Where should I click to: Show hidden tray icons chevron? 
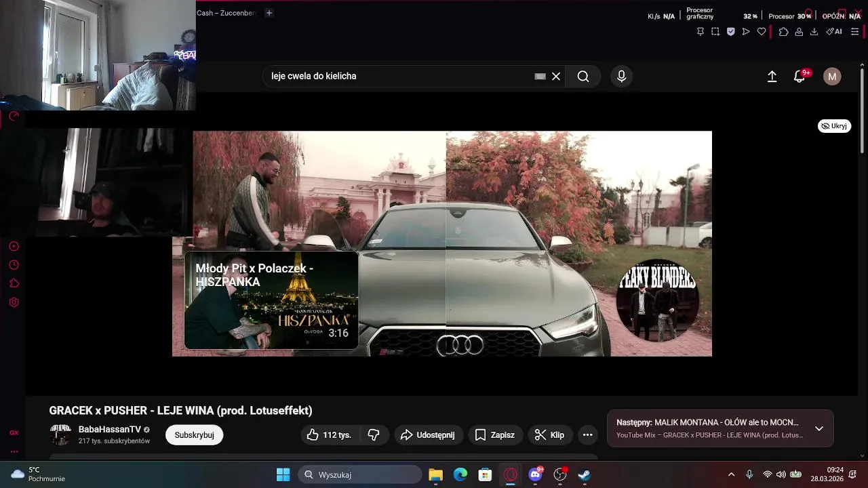(x=731, y=474)
